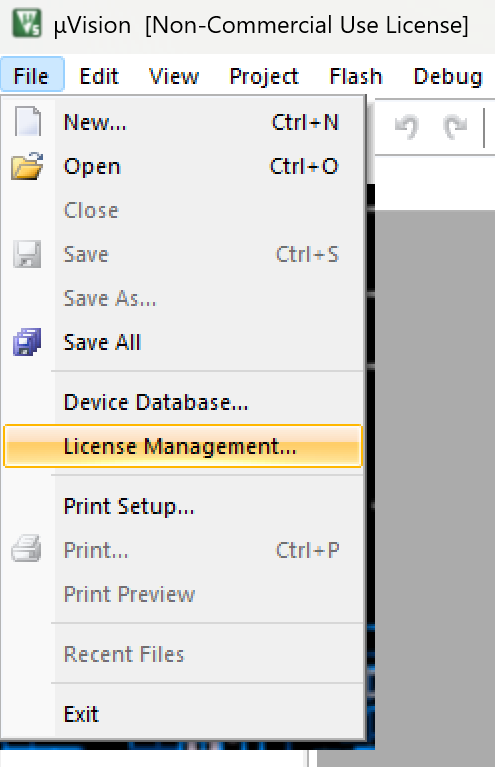
Task: Choose New... from File menu
Action: (182, 122)
